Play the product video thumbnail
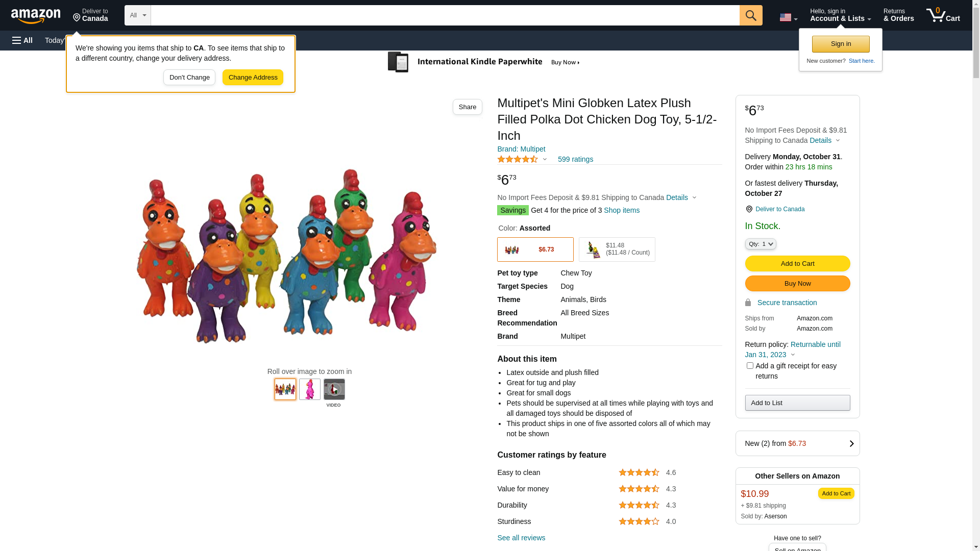Image resolution: width=980 pixels, height=551 pixels. coord(334,389)
